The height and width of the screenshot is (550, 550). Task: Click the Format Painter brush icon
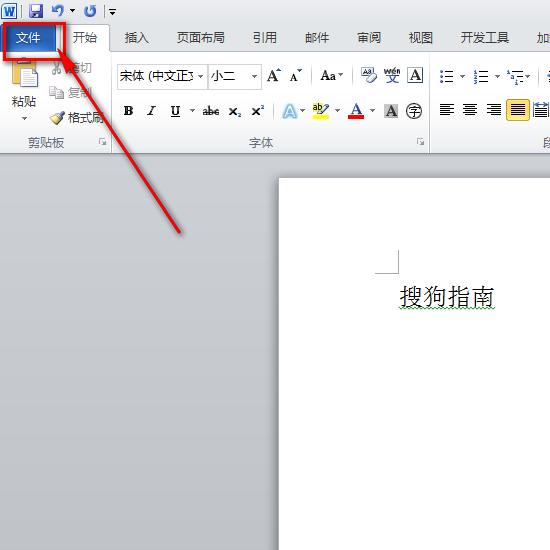coord(57,118)
